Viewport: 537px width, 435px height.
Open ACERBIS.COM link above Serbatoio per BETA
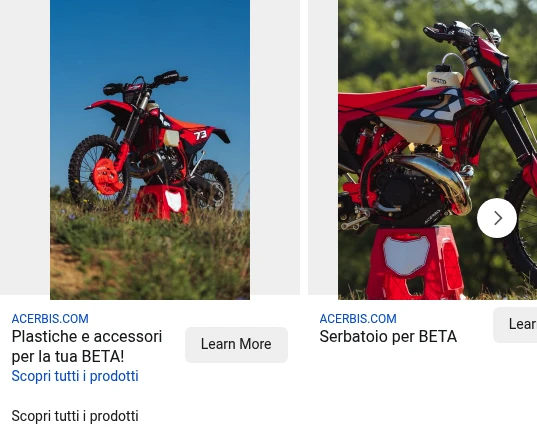click(358, 319)
